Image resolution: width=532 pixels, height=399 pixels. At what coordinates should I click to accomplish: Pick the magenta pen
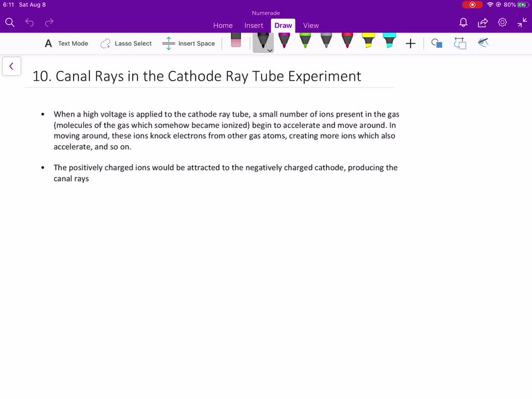(x=284, y=41)
